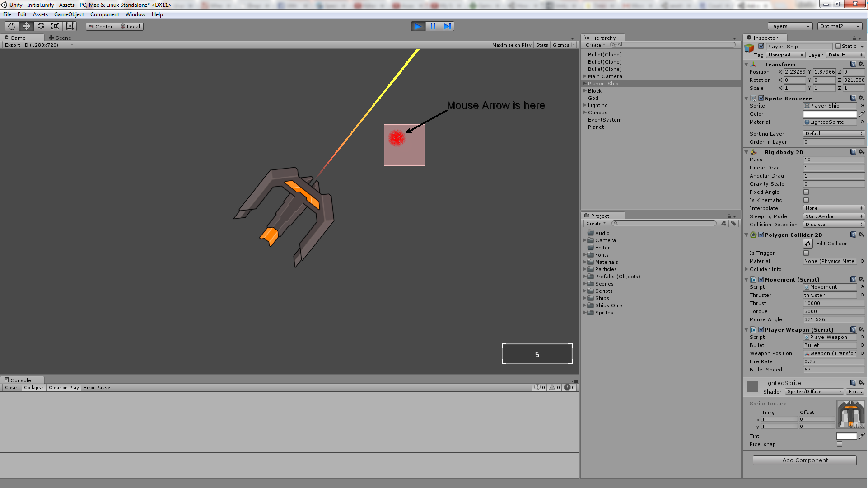Pick tint with Tint eyedropper

(x=862, y=436)
